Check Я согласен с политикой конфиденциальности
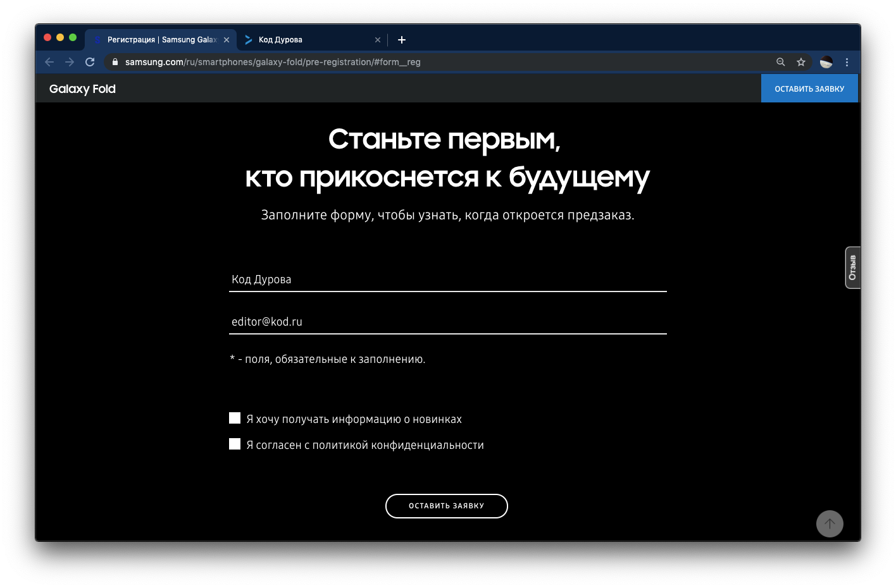Viewport: 896px width, 588px height. [235, 444]
